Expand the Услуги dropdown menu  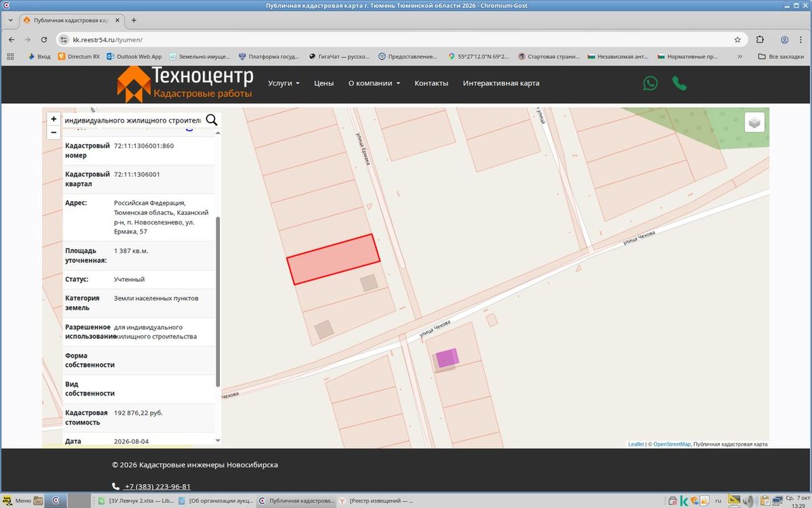pos(284,83)
